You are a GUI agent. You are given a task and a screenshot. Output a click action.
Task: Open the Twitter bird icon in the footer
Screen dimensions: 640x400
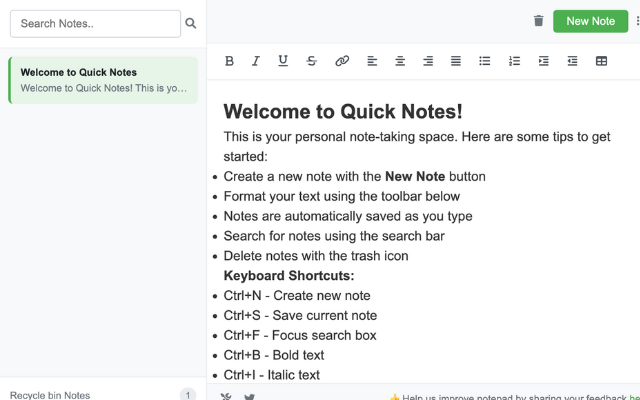click(249, 397)
